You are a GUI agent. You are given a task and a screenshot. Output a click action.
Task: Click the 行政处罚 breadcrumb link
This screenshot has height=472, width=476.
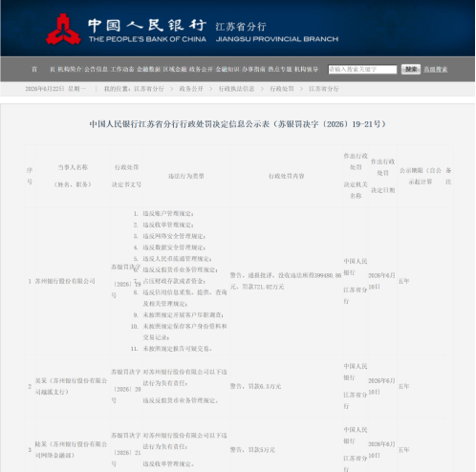(282, 89)
